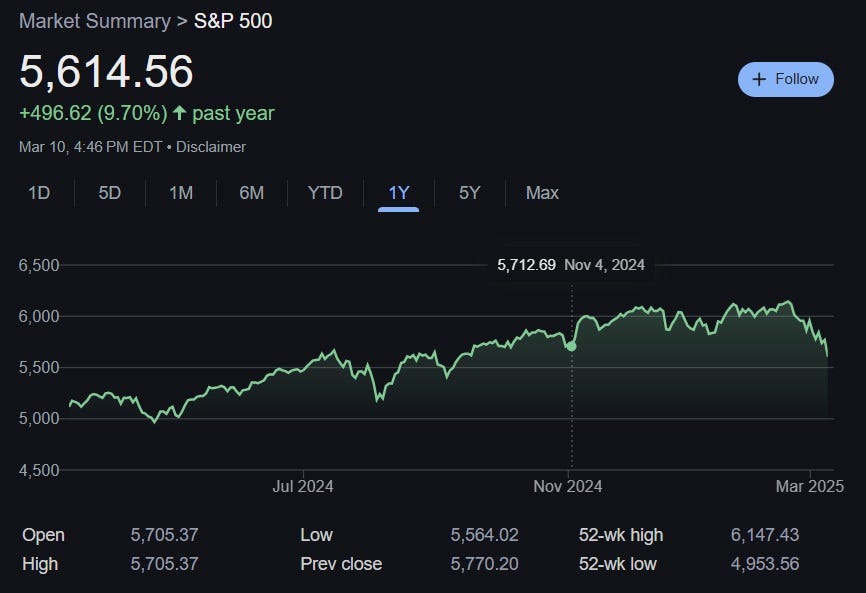Click the 6,000 y-axis label
The image size is (866, 593).
click(x=39, y=316)
